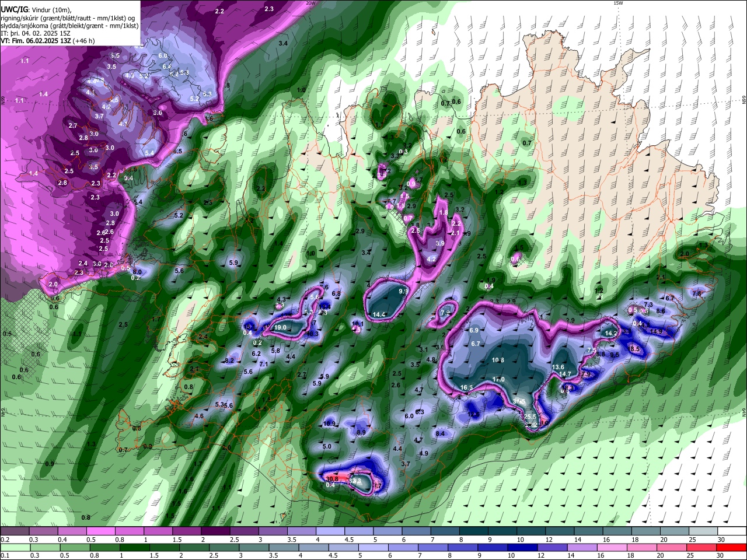Click the 25.5 value label on the map
The width and height of the screenshot is (747, 560).
530,417
